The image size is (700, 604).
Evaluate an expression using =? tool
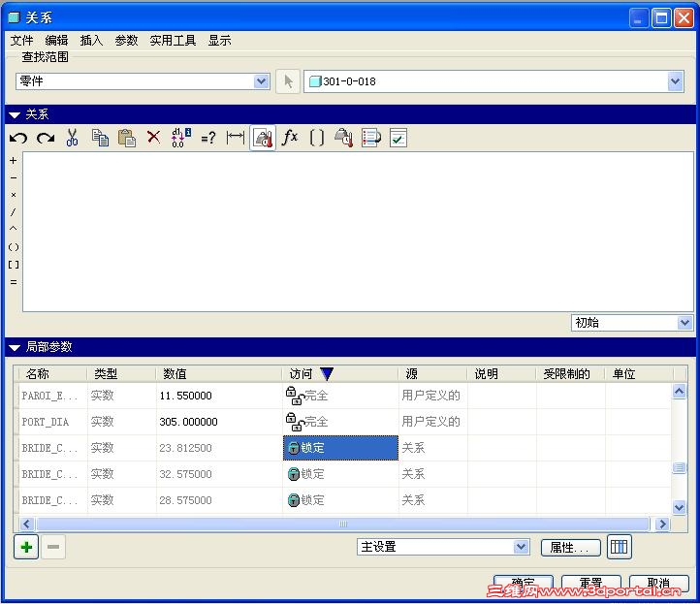tap(208, 138)
